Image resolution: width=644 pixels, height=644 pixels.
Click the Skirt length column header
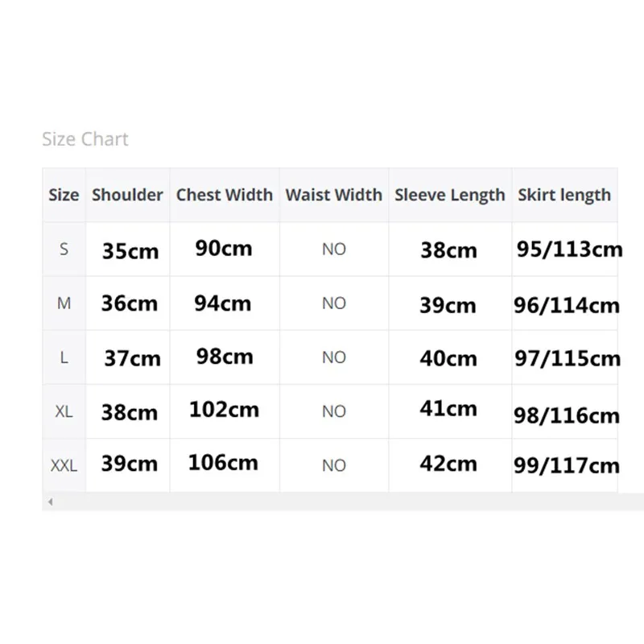(564, 195)
